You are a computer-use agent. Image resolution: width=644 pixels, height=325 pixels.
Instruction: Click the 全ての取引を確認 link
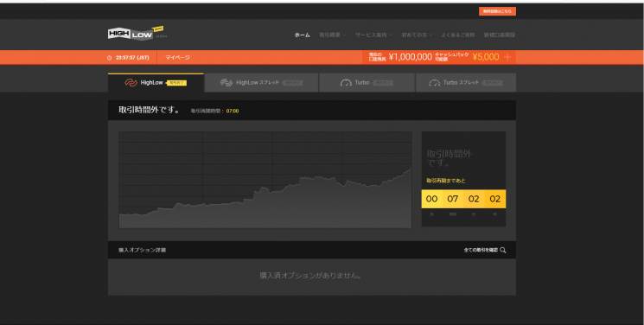tap(481, 250)
